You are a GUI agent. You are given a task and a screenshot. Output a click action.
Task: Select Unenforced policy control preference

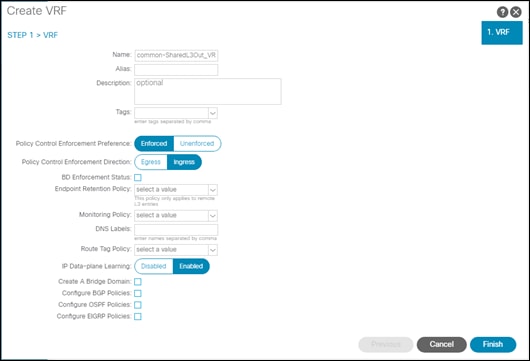tap(197, 144)
